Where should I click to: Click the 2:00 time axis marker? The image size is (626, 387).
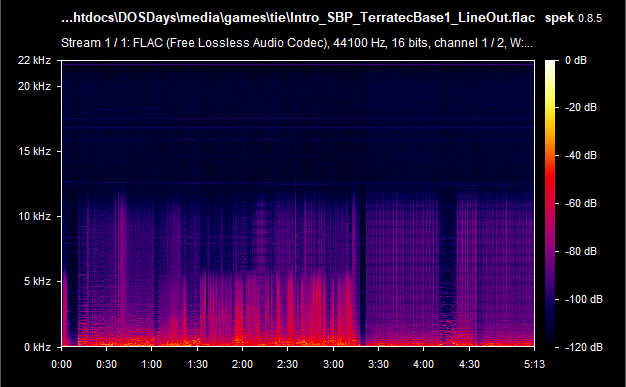tap(242, 364)
